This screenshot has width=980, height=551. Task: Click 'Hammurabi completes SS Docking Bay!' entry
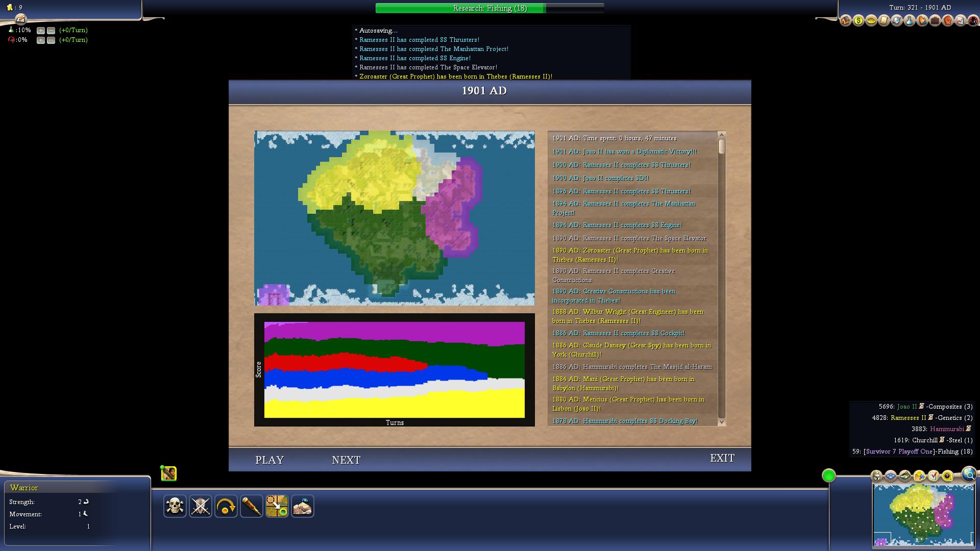(625, 421)
